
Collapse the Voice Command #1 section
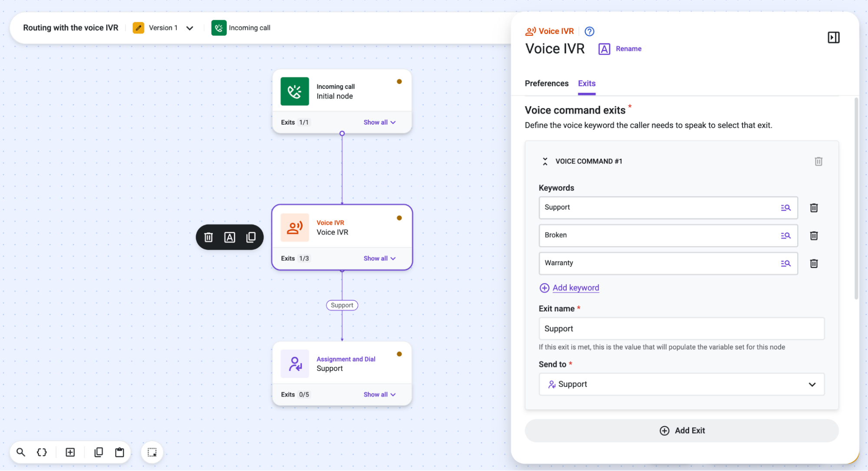pyautogui.click(x=545, y=161)
